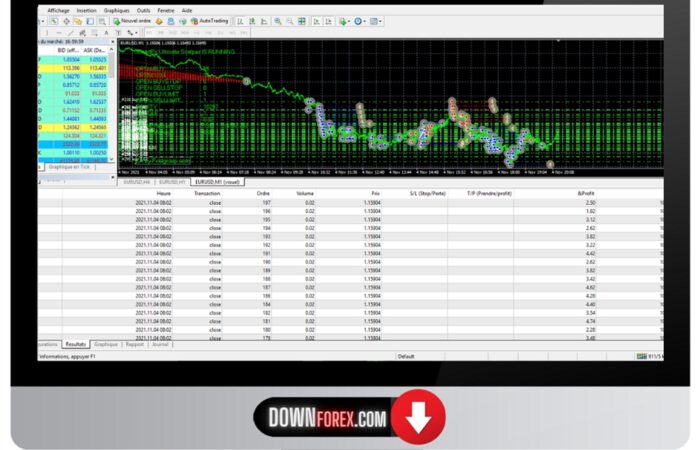Select the EURUSD,M1 (visual) chart tab
The height and width of the screenshot is (450, 700).
coord(217,182)
